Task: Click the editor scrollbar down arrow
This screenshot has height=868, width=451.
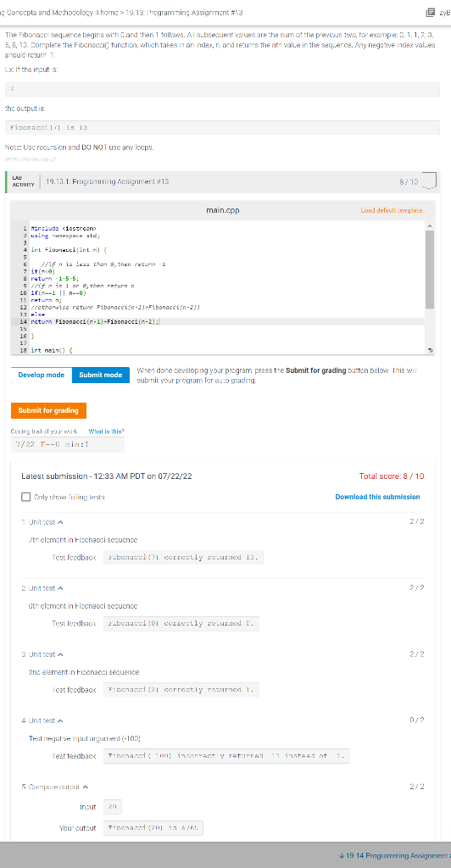Action: [430, 350]
